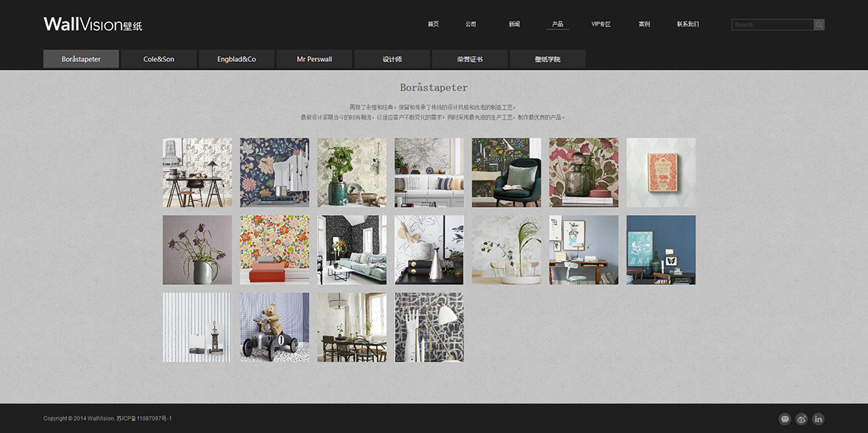Open the fern in glass vase thumbnail
The height and width of the screenshot is (433, 868).
click(507, 250)
